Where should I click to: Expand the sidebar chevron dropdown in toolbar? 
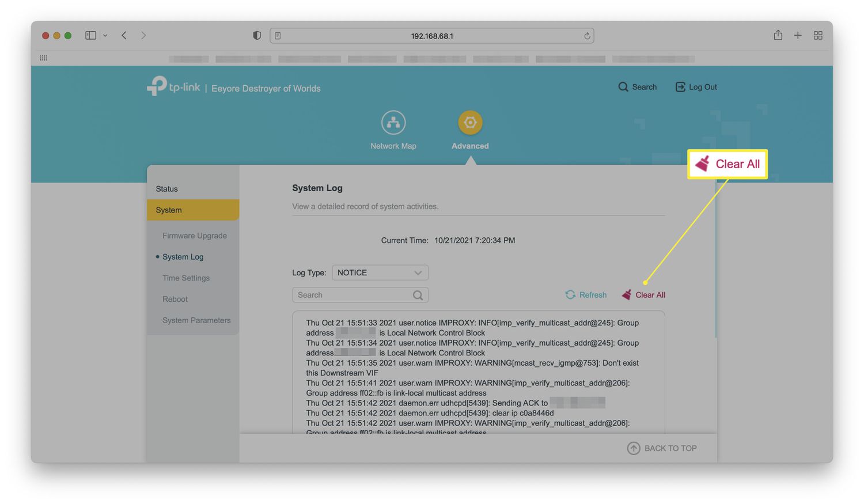click(x=105, y=36)
